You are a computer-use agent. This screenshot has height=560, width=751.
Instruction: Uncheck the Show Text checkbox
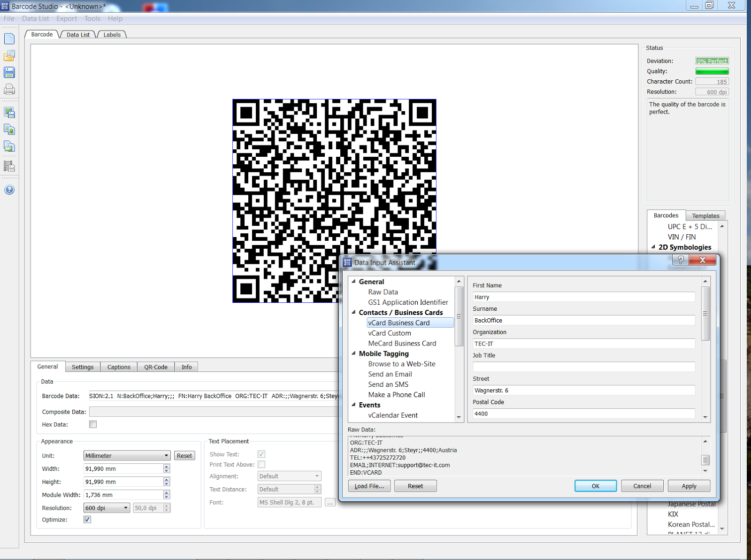[261, 454]
